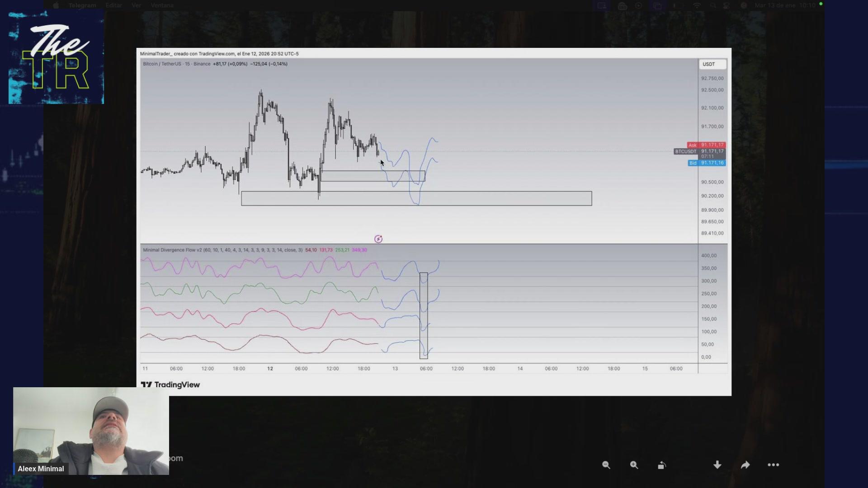
Task: Open the three-dots more options menu
Action: (x=773, y=465)
